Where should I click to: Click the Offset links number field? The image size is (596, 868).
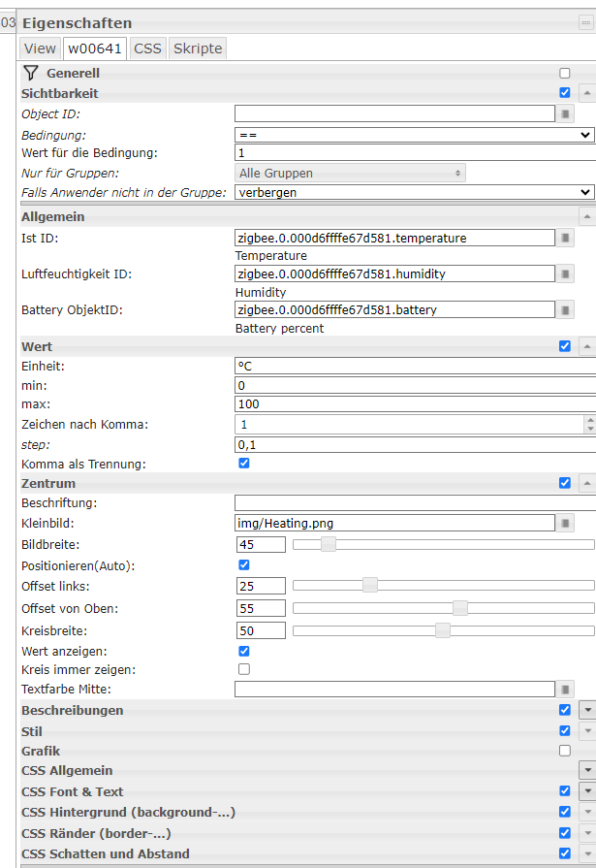pos(262,586)
